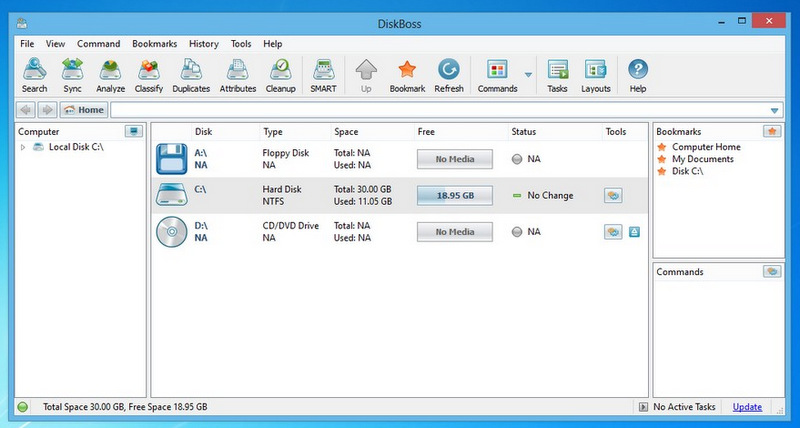
Task: Open the Commands toolbar button
Action: [497, 75]
